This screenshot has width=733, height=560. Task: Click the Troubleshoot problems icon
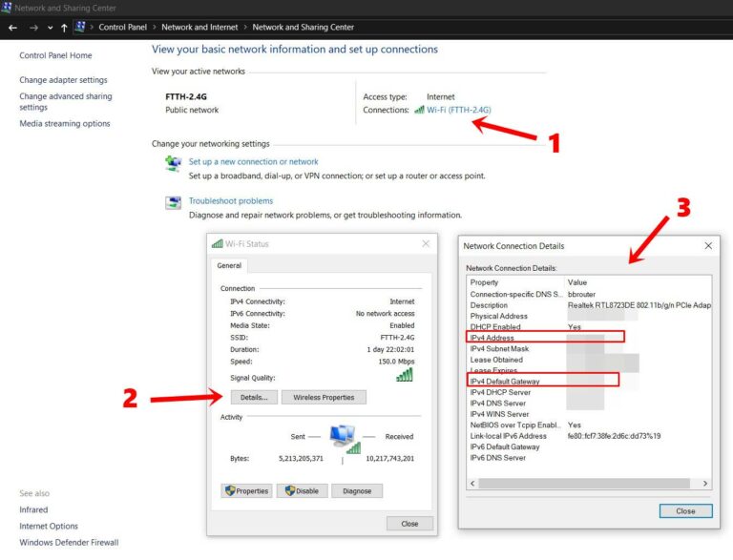[x=173, y=202]
